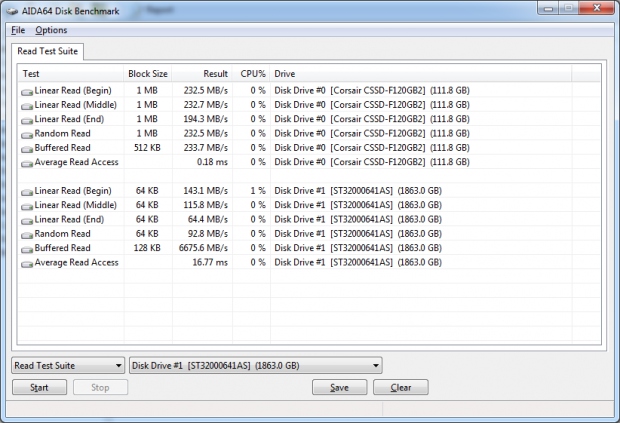Click the Save button
This screenshot has height=423, width=620.
(339, 387)
